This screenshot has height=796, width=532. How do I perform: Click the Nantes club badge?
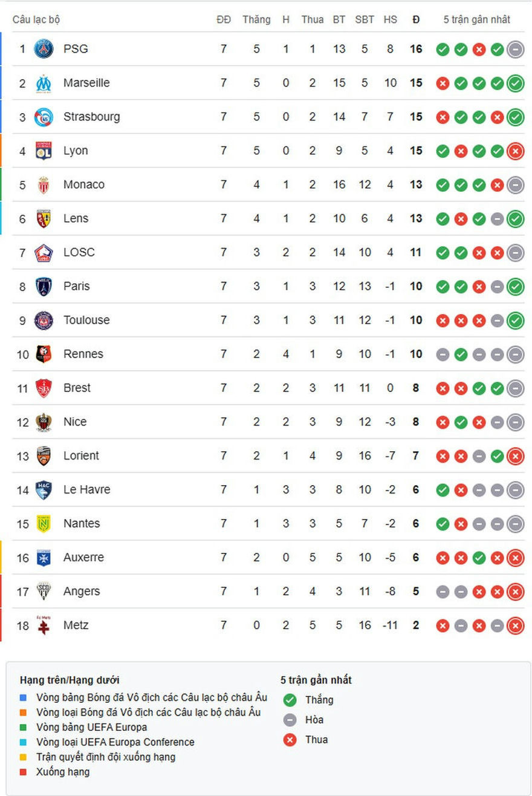(44, 523)
